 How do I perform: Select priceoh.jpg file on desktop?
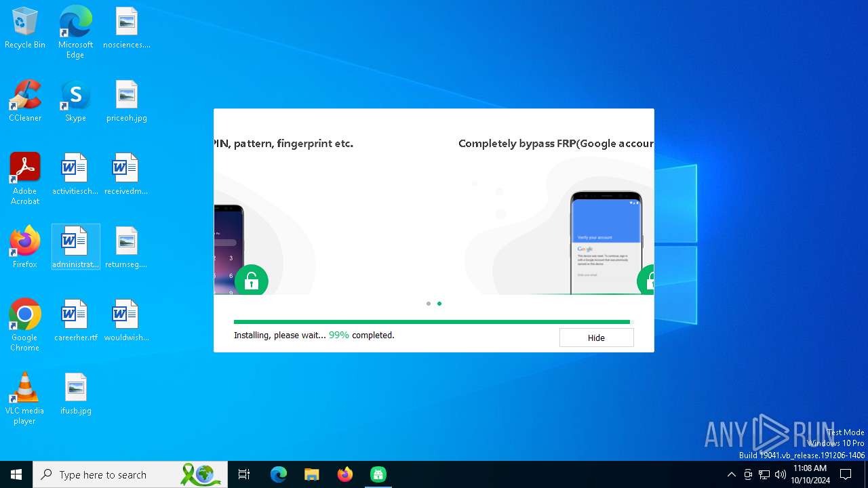127,102
